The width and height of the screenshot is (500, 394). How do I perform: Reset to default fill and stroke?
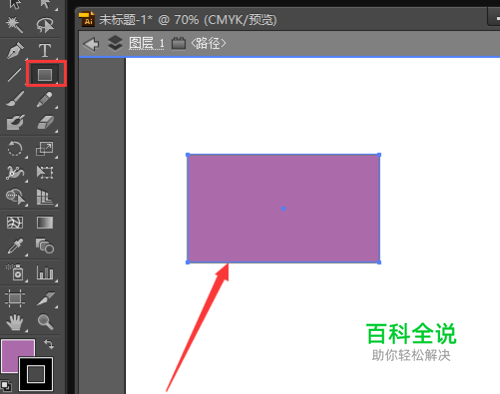tap(6, 386)
